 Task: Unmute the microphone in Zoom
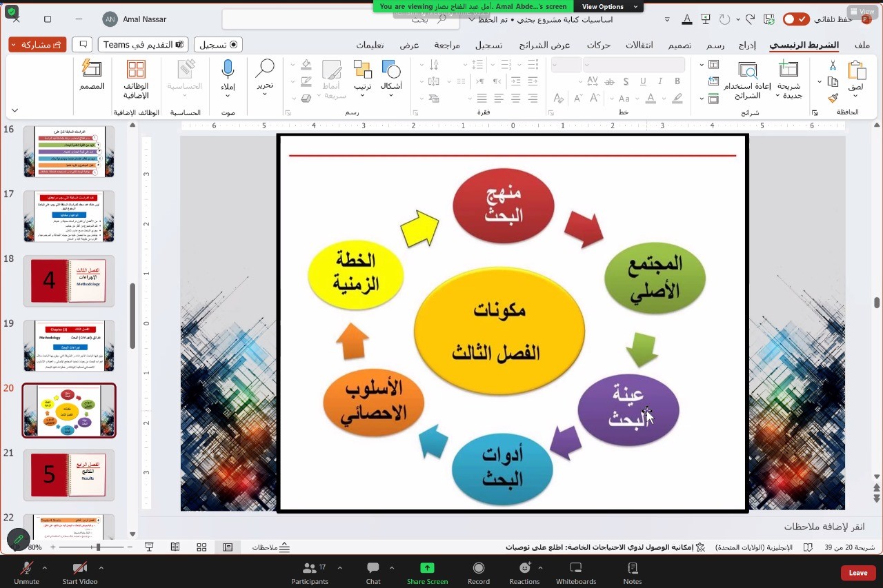(26, 572)
